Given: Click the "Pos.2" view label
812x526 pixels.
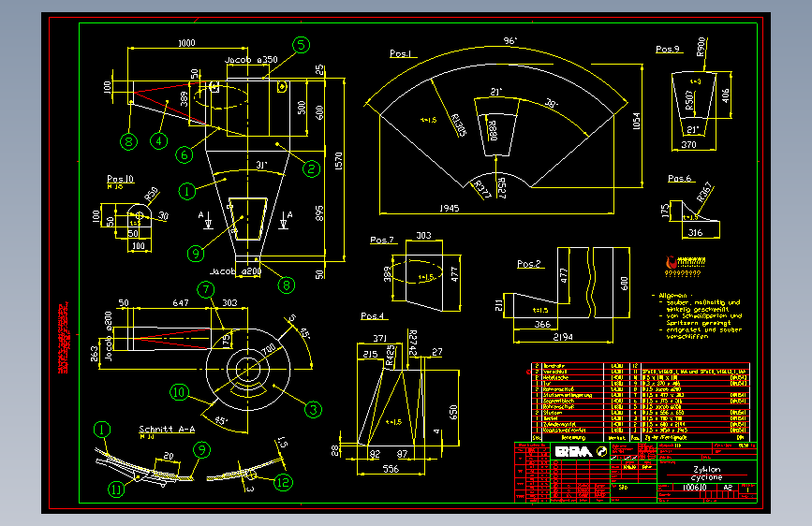Looking at the screenshot, I should point(529,264).
